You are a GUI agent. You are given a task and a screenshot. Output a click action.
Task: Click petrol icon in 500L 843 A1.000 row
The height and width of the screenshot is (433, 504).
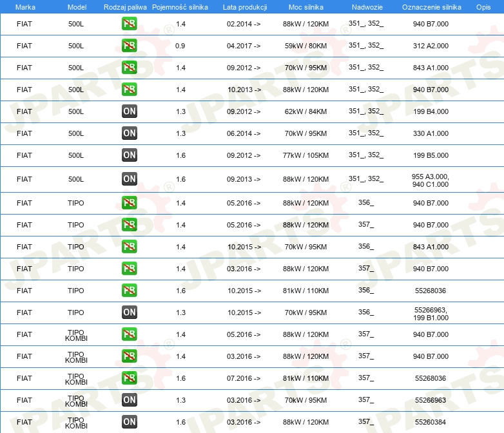click(129, 67)
